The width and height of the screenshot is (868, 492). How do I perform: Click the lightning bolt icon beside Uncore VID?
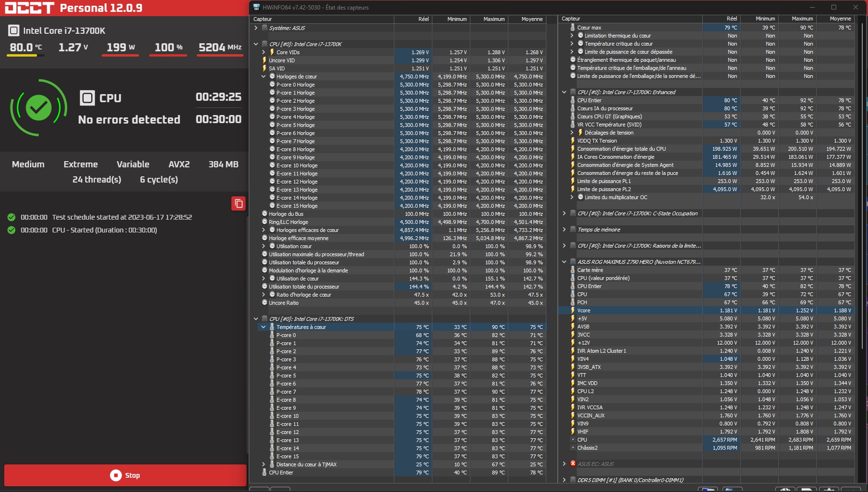(x=265, y=60)
